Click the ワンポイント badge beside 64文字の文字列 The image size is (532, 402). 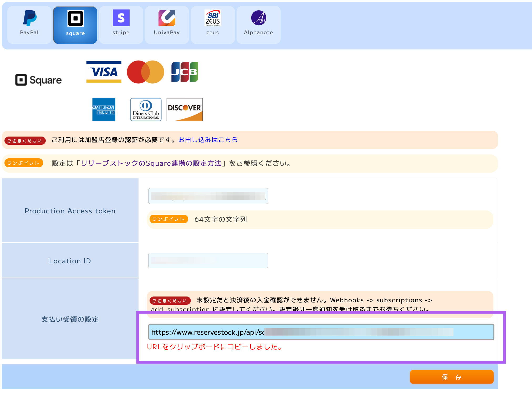point(168,219)
